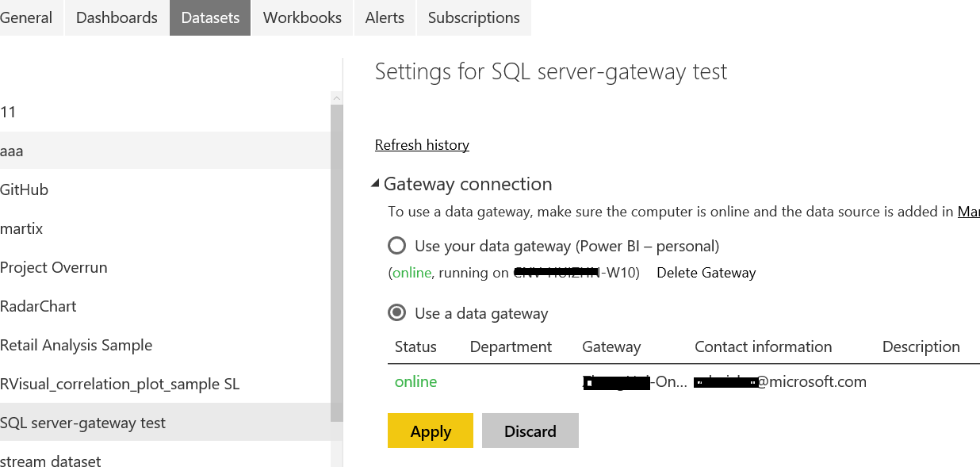Open RVisual_correlation_plot_sample SL dataset
The image size is (980, 467).
coord(165,384)
